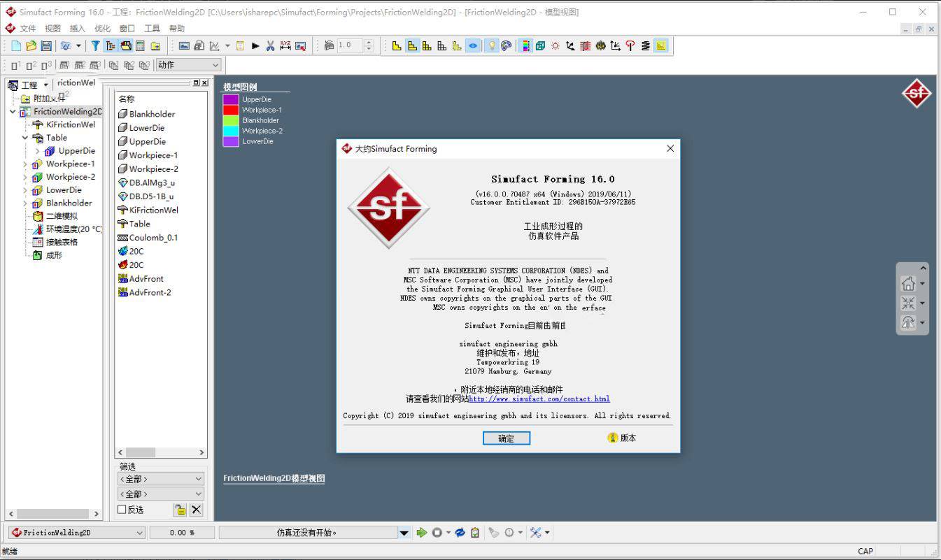
Task: Open the 动作 dropdown
Action: (188, 65)
